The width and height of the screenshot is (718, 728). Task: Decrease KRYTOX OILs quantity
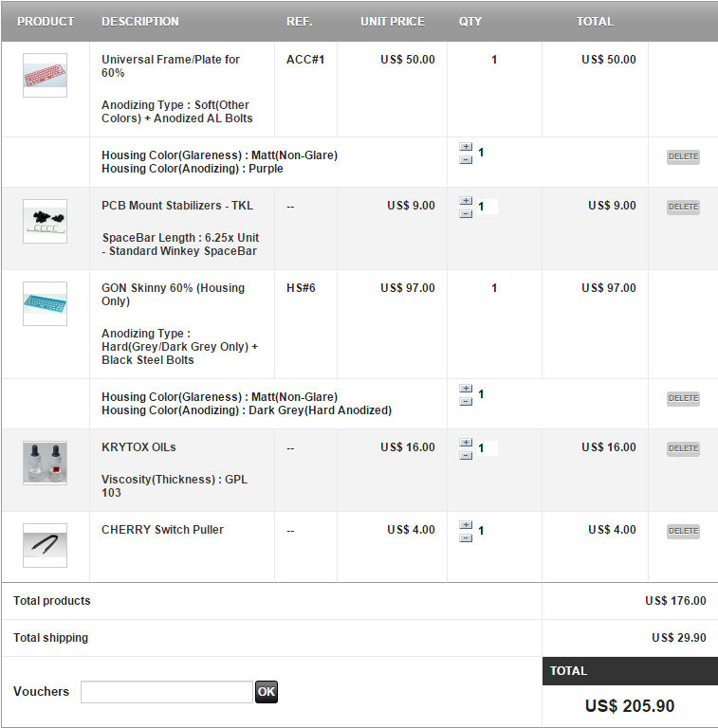[466, 456]
